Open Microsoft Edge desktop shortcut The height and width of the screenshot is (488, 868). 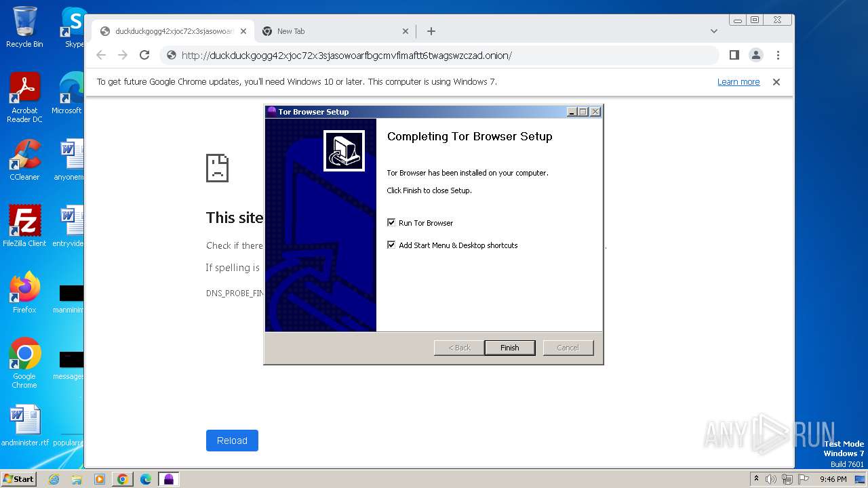(68, 94)
